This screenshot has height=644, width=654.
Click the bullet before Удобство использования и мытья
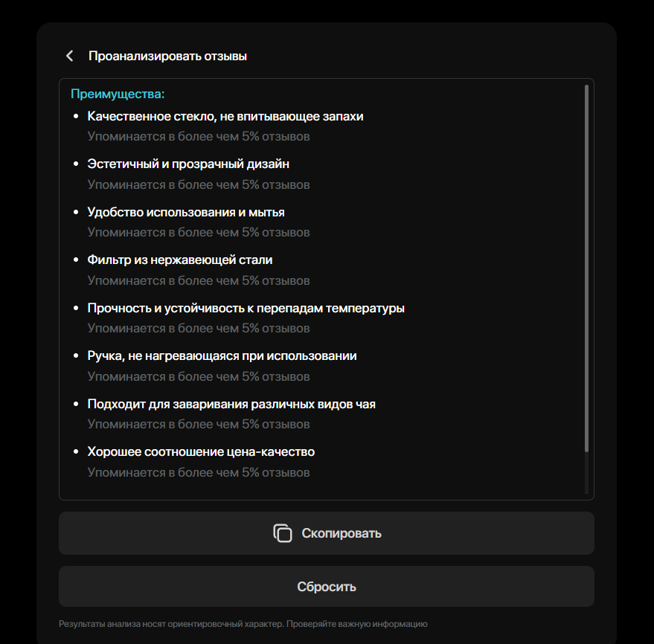click(76, 212)
